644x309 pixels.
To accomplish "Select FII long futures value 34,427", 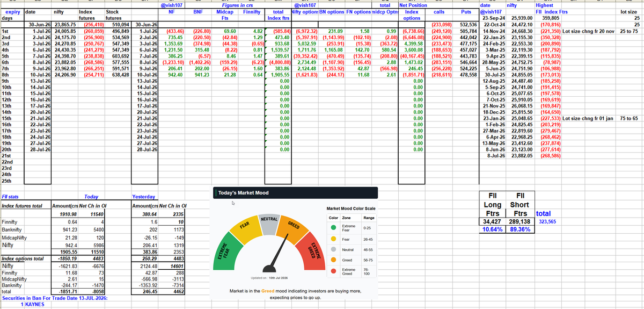I will [493, 221].
